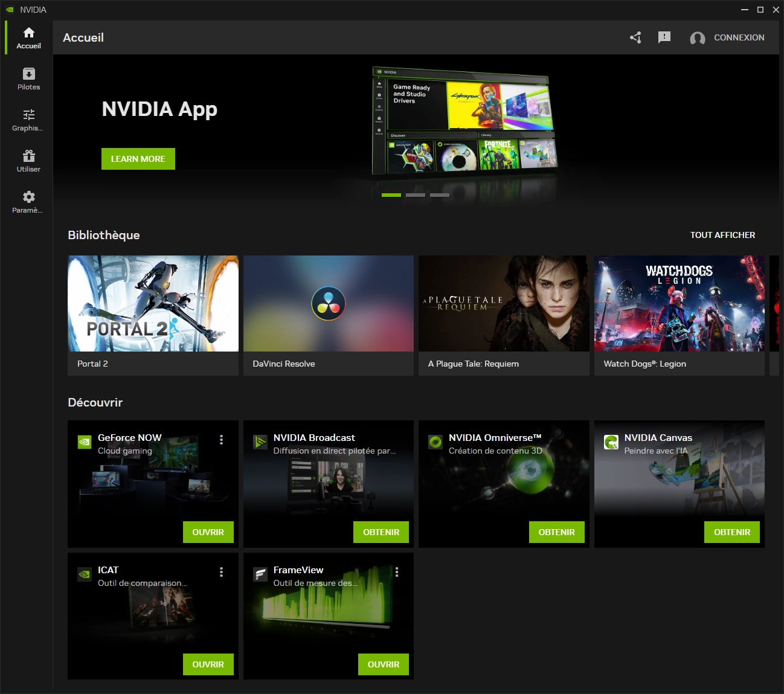Click the GeForce NOW card title
Image resolution: width=784 pixels, height=694 pixels.
(130, 437)
